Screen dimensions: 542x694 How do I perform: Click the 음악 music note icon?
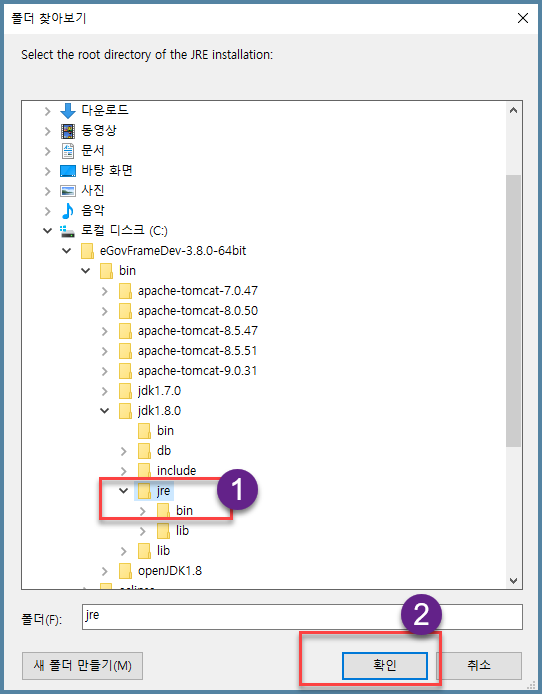coord(67,211)
